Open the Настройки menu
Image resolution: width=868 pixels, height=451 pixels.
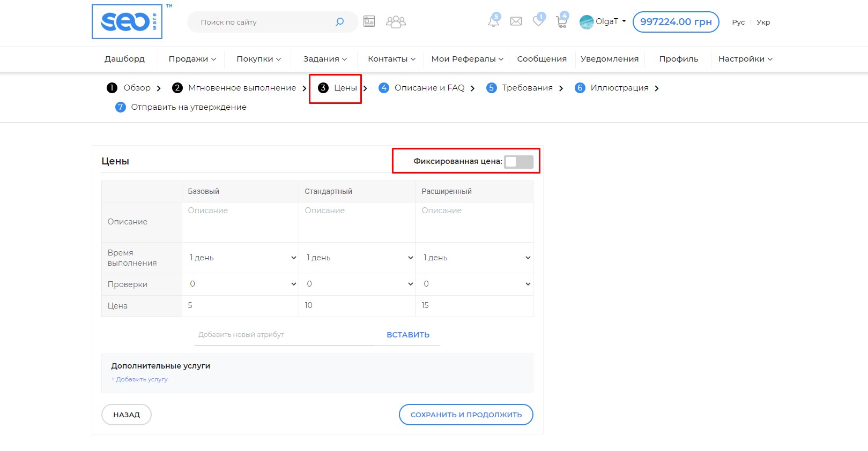click(x=745, y=59)
